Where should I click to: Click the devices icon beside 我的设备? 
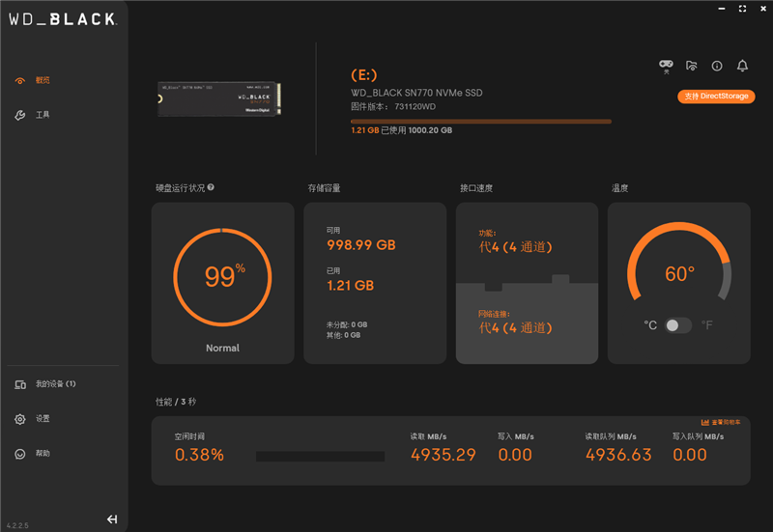pyautogui.click(x=20, y=384)
